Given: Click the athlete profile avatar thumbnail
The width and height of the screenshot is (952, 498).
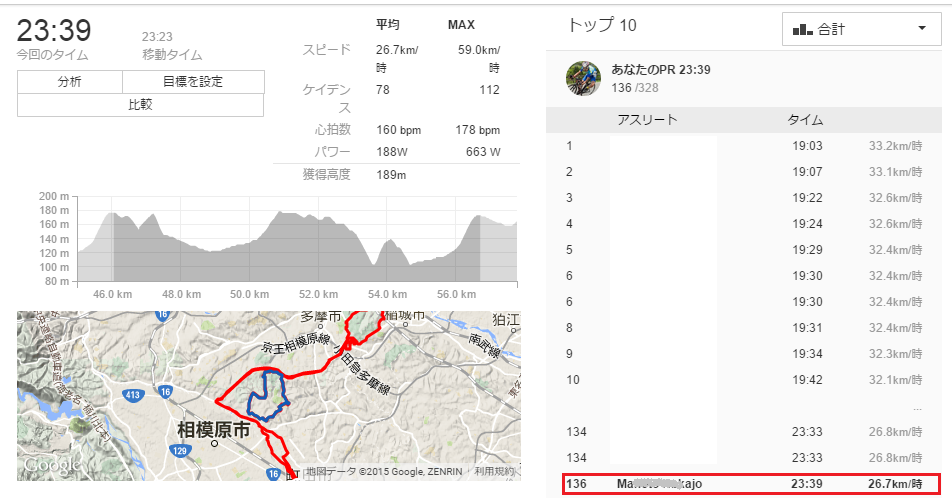Looking at the screenshot, I should [x=583, y=78].
